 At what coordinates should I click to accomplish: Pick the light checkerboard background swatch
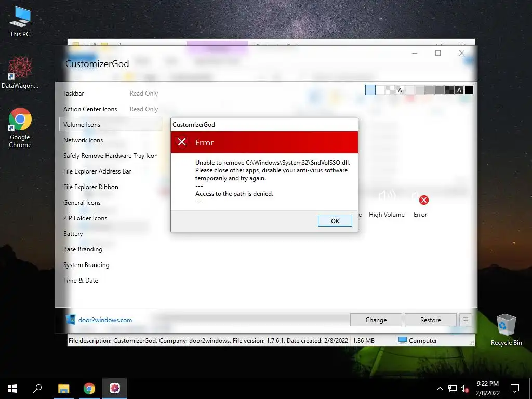[390, 90]
